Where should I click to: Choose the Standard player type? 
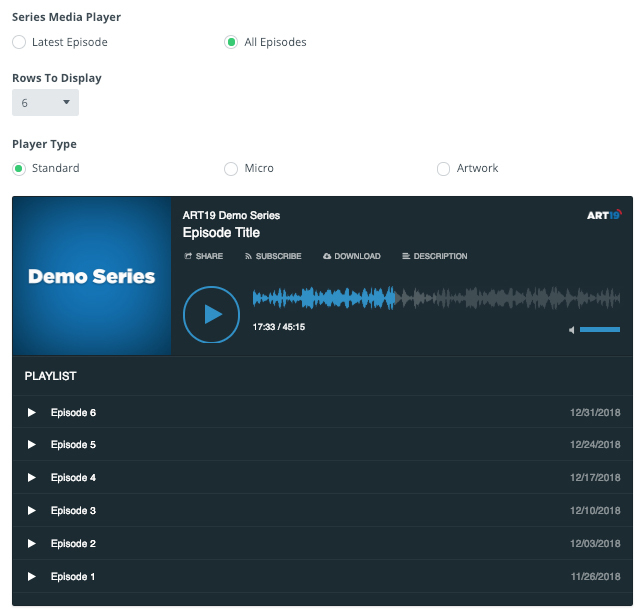coord(19,168)
